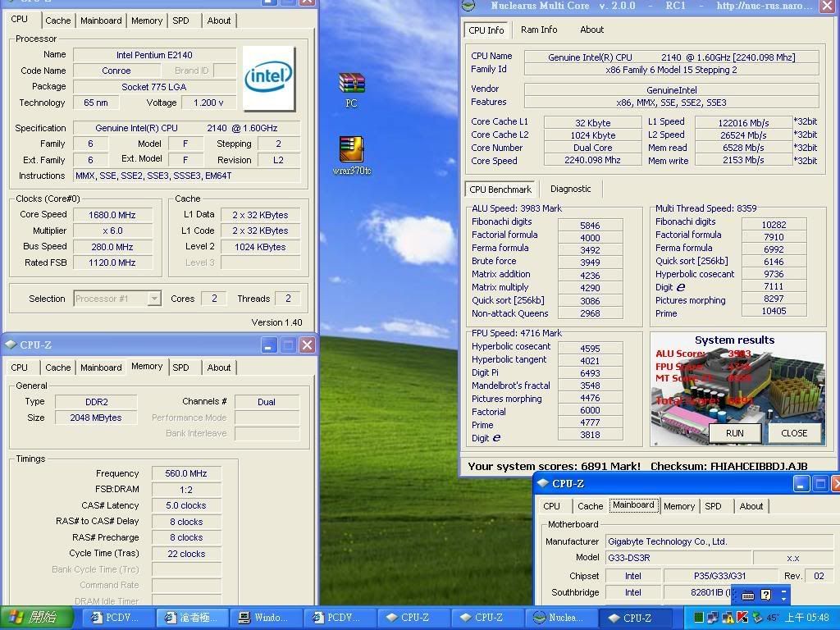Click the keyboard icon in language bar
Screen dimensions: 840x630
pos(748,596)
